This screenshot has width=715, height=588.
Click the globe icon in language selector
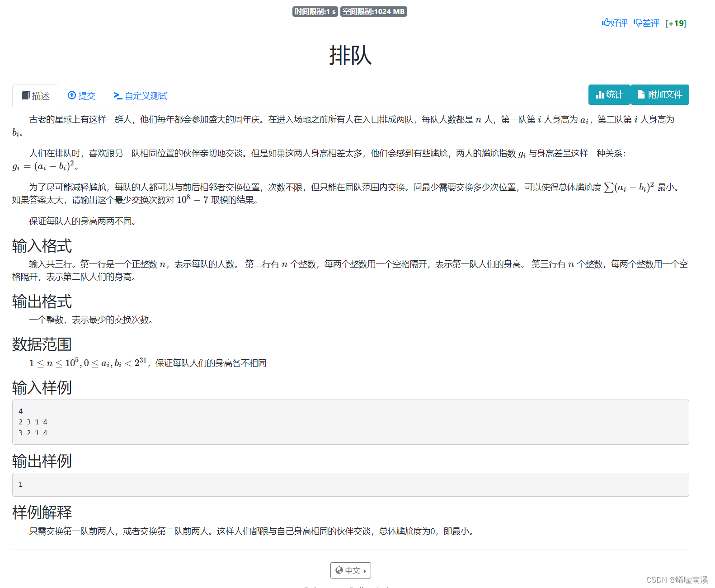[339, 570]
